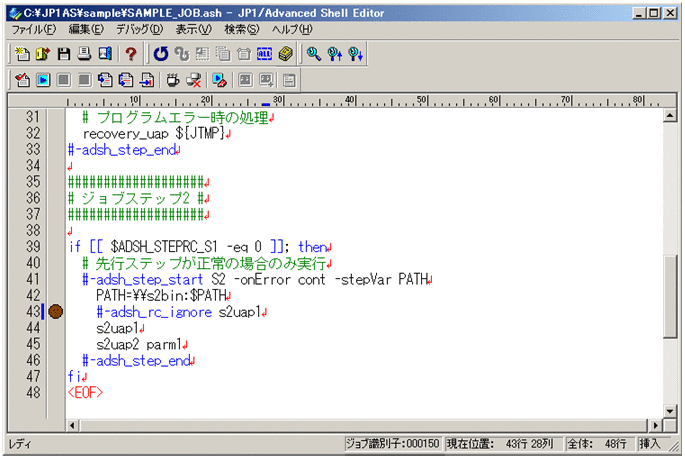Click the '挿入' insert mode indicator
Screen dimensions: 685x459
[650, 444]
